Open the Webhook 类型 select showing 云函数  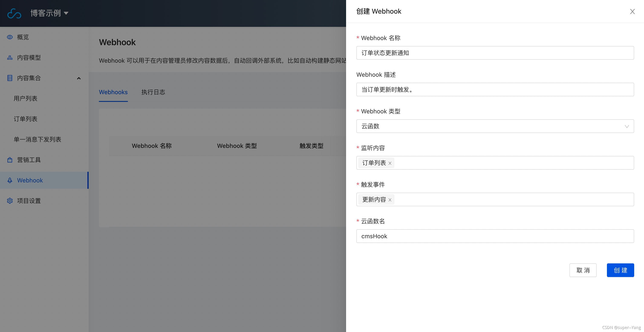(x=495, y=126)
